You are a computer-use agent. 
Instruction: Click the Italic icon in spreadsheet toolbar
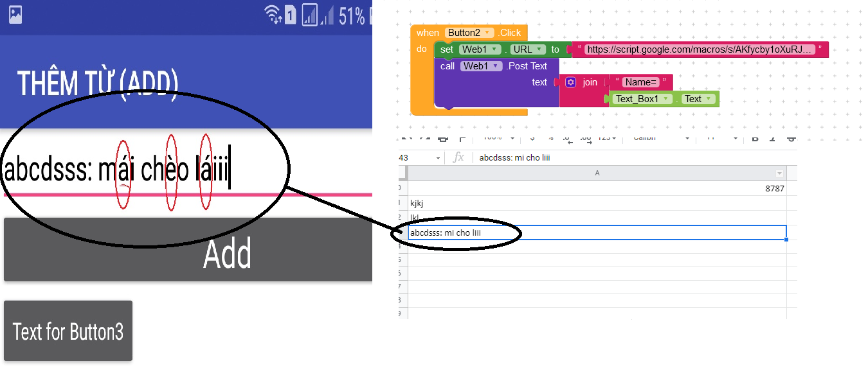[773, 138]
